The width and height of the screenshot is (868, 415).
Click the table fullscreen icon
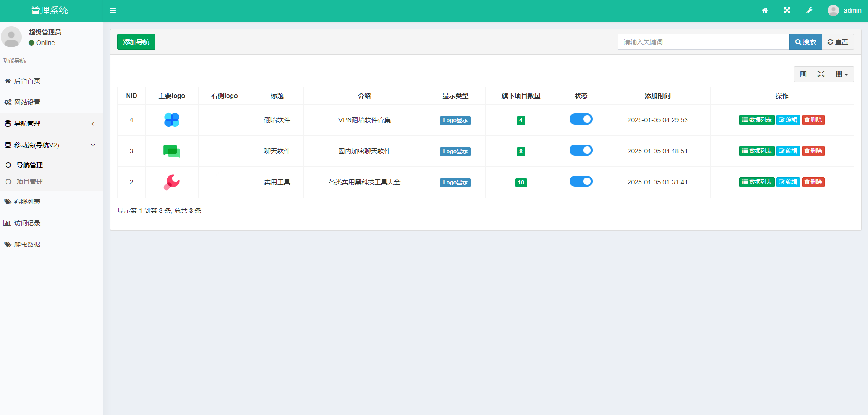click(821, 74)
